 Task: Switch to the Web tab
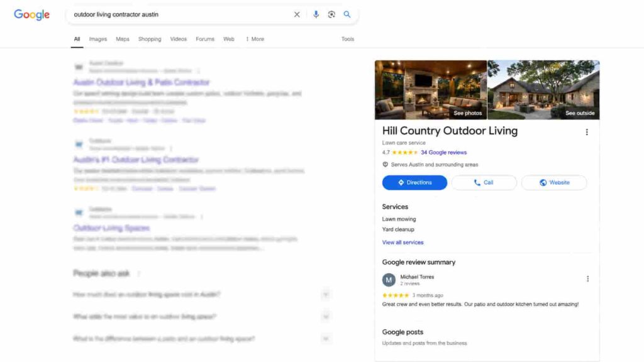click(229, 39)
